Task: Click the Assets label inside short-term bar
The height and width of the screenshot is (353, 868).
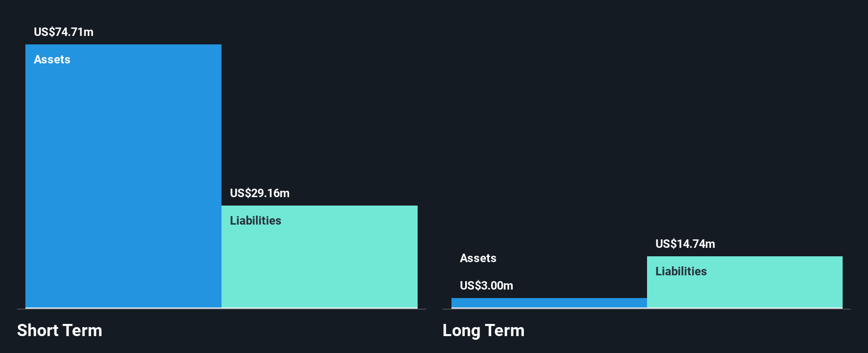Action: coord(52,59)
